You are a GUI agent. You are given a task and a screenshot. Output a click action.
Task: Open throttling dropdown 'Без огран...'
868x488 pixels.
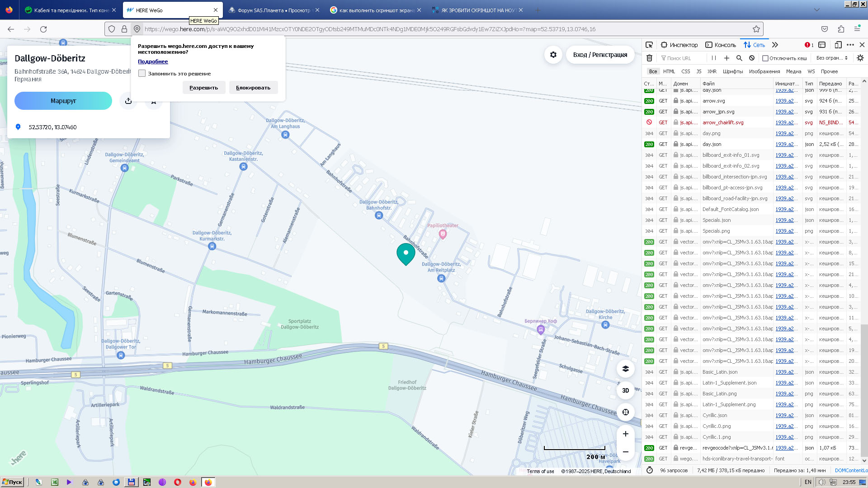pos(831,58)
